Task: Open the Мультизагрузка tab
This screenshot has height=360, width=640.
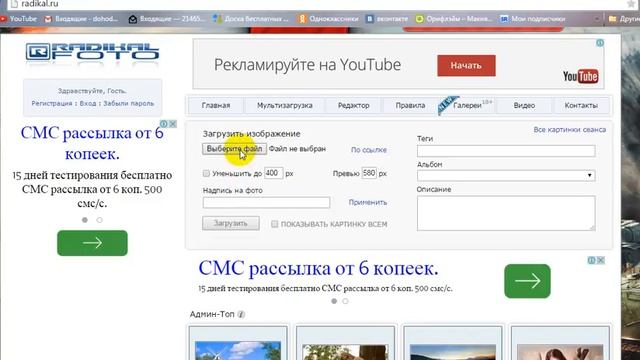Action: click(284, 105)
